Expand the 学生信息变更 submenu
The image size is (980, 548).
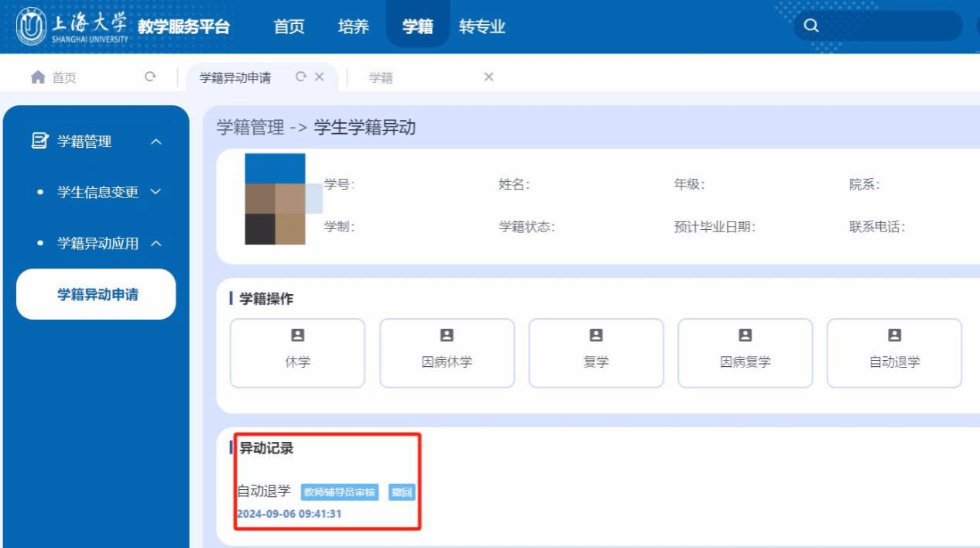tap(156, 192)
